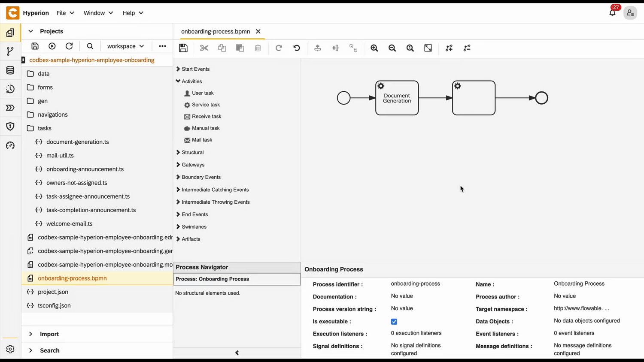Open welcome-email.ts file
Screen dimensions: 644x362
[x=69, y=224]
